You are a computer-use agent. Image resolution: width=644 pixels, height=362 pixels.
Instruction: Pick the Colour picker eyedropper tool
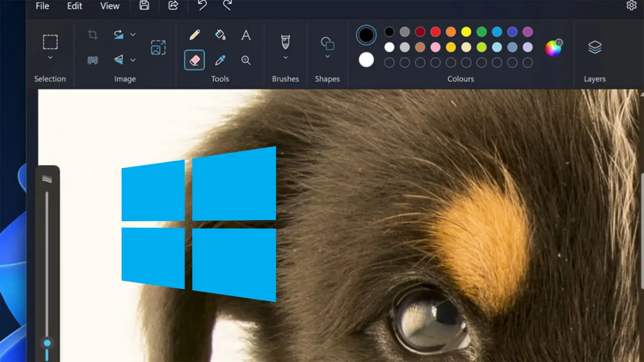coord(220,60)
